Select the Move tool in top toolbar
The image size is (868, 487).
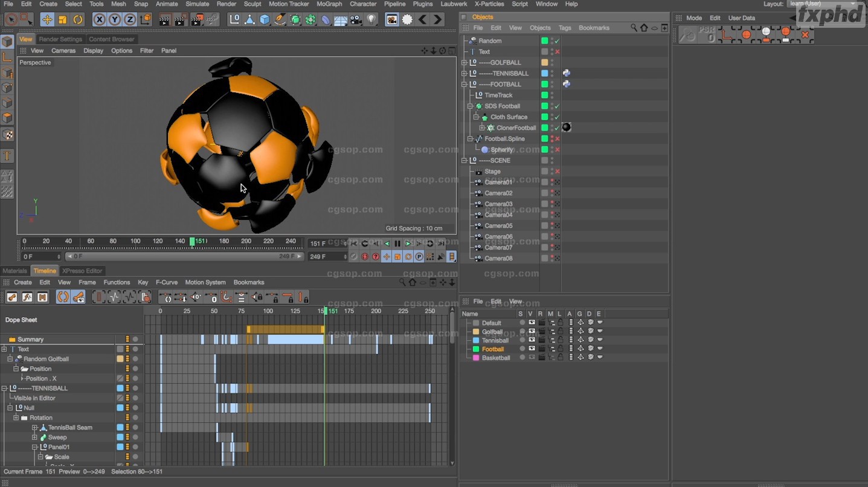[x=47, y=19]
